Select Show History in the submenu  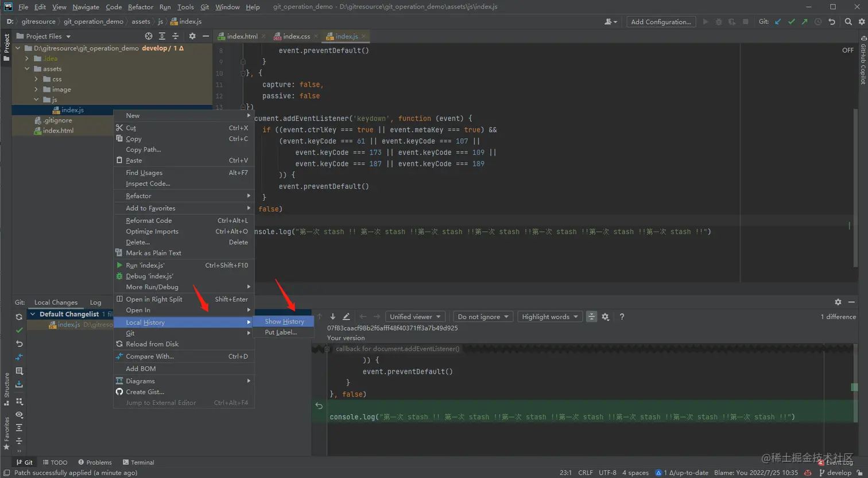[284, 321]
